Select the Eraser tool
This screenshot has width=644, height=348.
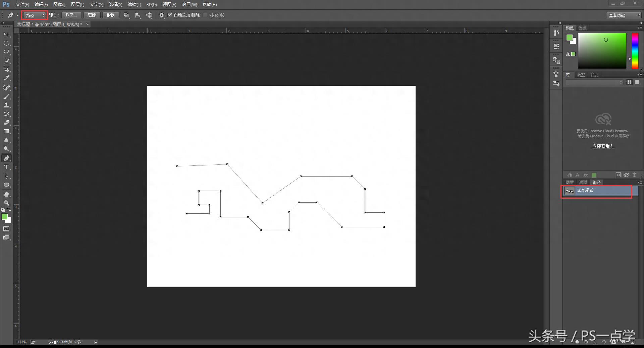click(6, 123)
